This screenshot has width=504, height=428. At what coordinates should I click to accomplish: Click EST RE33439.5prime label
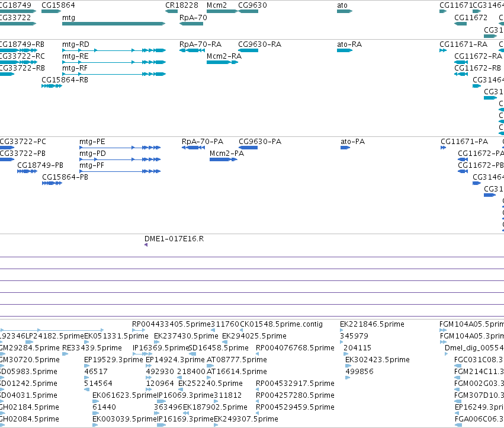pyautogui.click(x=92, y=348)
